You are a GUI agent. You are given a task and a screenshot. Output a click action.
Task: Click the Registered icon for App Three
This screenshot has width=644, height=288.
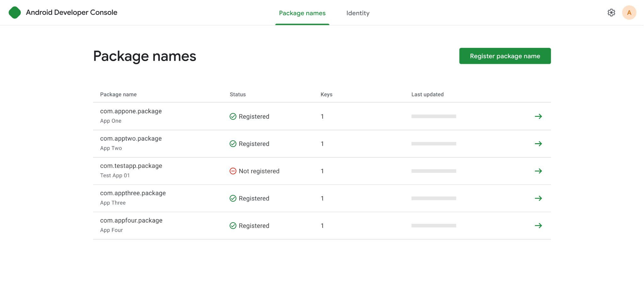coord(233,198)
